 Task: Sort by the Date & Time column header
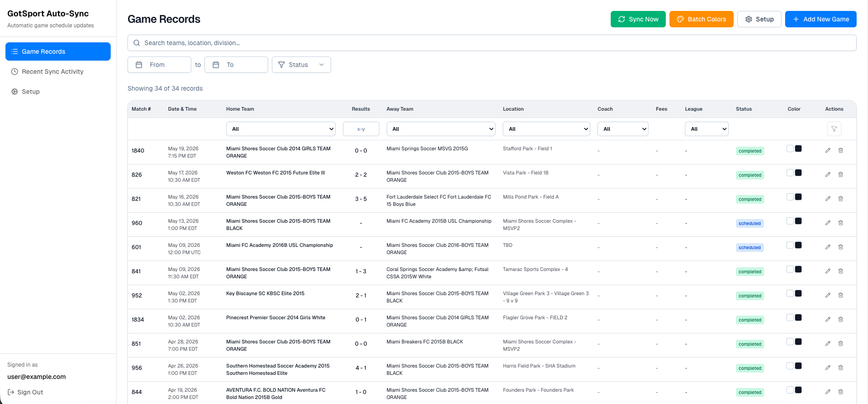pyautogui.click(x=182, y=109)
